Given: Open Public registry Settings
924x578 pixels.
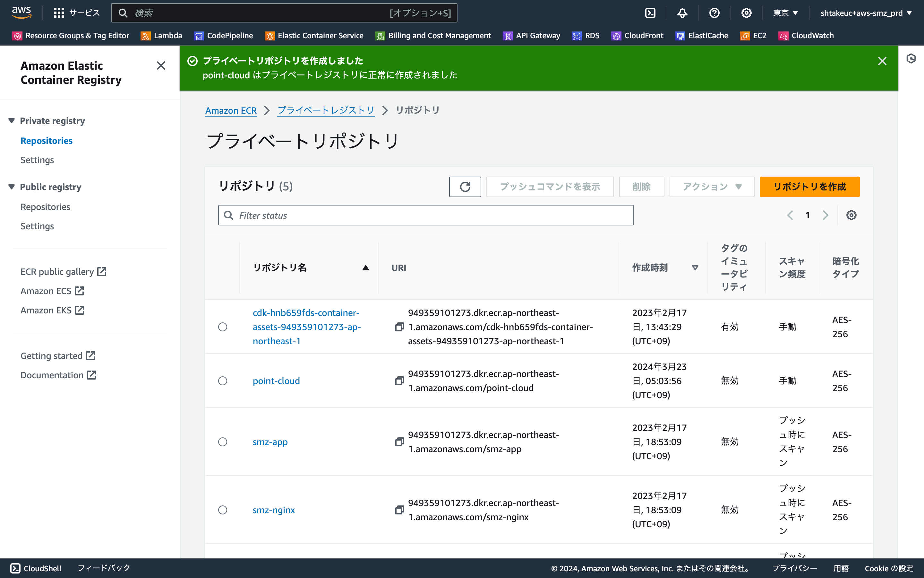Looking at the screenshot, I should (x=37, y=226).
